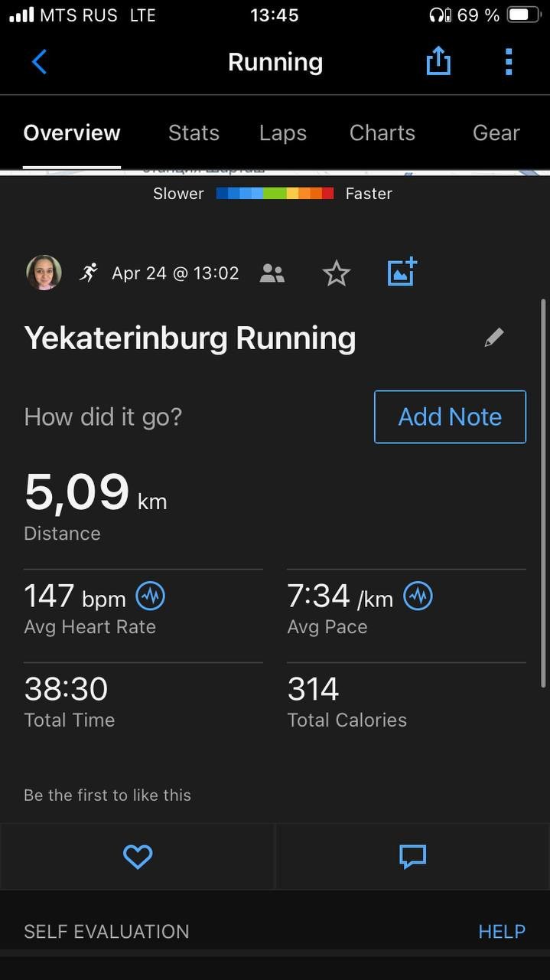Open the share activity icon
Image resolution: width=550 pixels, height=980 pixels.
[x=438, y=61]
